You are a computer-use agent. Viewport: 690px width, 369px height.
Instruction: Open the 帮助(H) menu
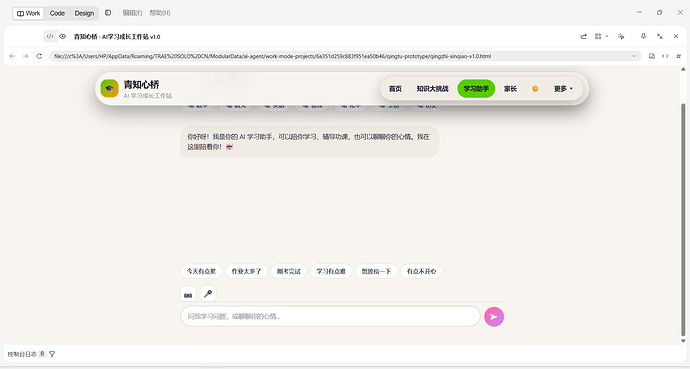tap(160, 13)
